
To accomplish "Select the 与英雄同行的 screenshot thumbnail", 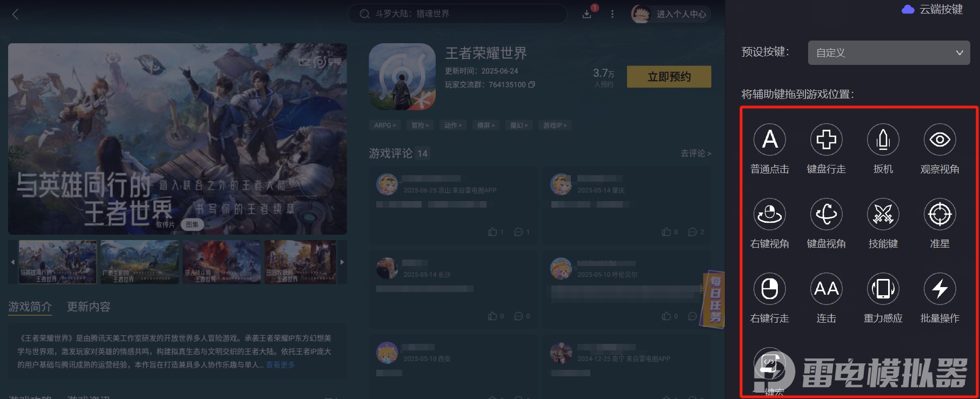I will (x=58, y=262).
